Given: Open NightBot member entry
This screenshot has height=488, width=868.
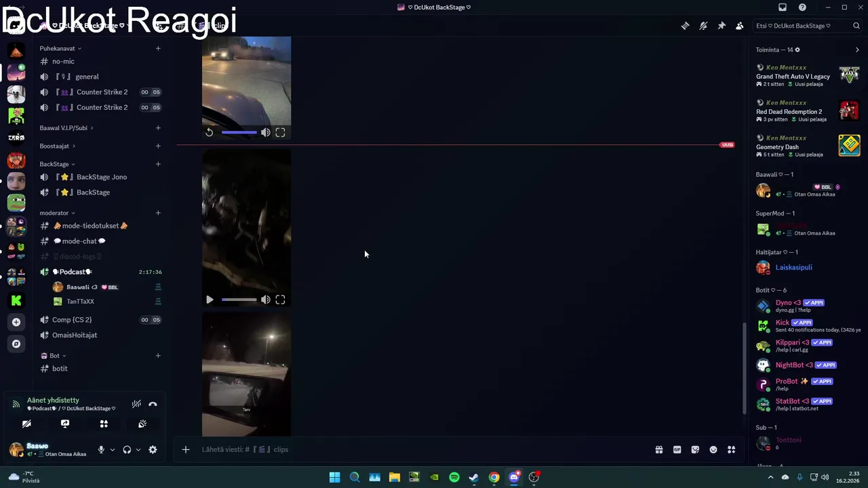Looking at the screenshot, I should pyautogui.click(x=806, y=365).
